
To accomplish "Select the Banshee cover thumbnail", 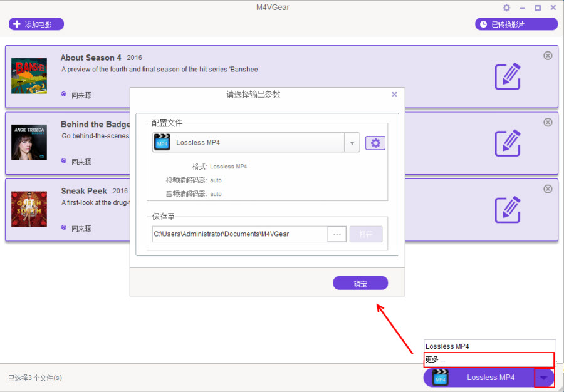I will coord(29,76).
